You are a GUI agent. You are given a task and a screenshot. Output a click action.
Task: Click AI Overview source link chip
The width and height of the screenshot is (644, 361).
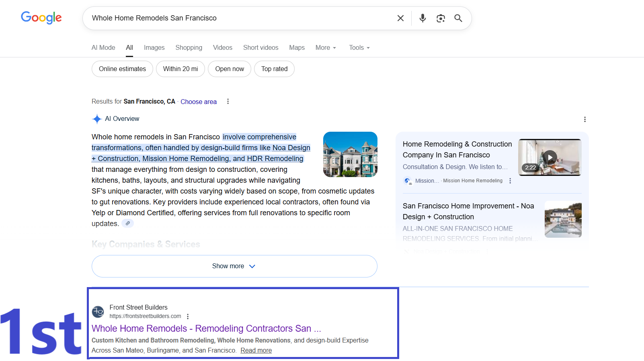tap(127, 224)
